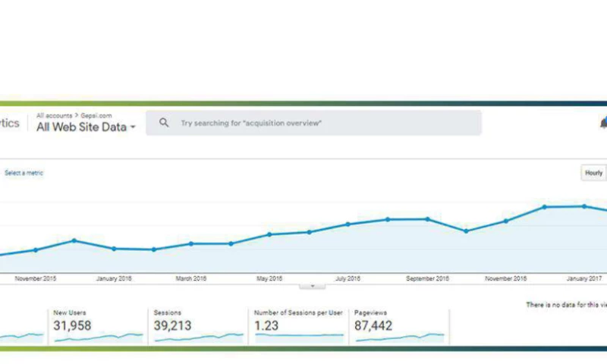Click the chart data point for May 2016
Screen dimensions: 607x364
(x=269, y=234)
